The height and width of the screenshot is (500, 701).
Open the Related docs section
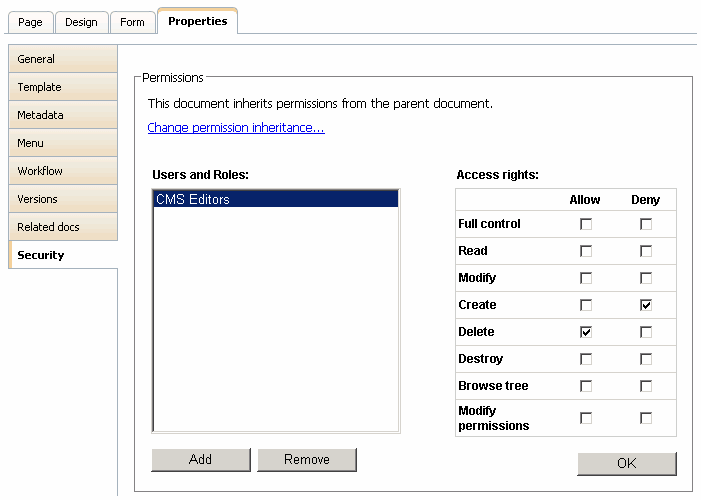[62, 227]
